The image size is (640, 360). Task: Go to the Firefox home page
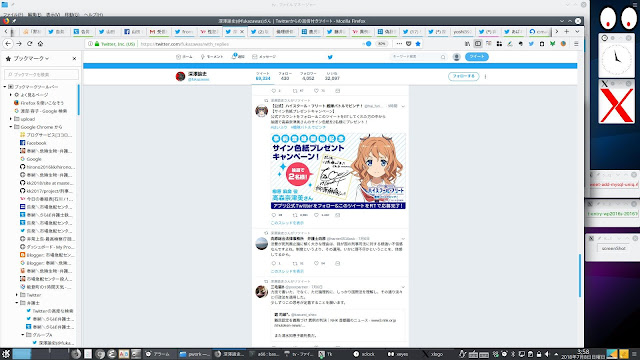point(40,44)
